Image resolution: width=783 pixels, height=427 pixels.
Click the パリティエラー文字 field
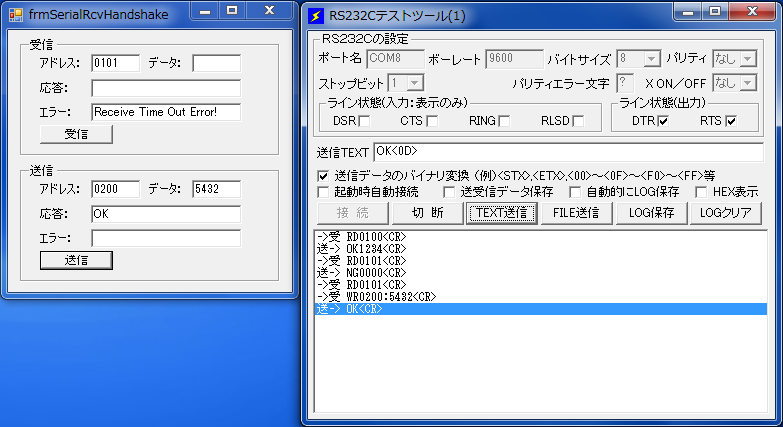point(625,83)
